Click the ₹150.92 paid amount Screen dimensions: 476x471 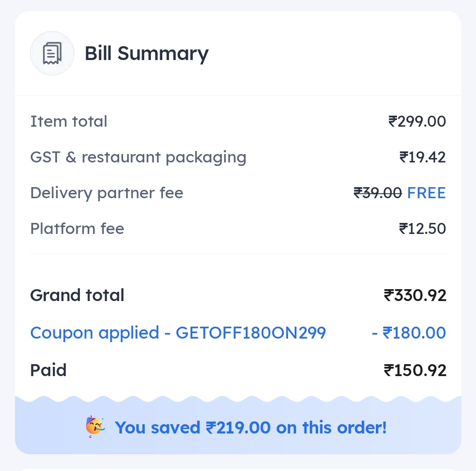pos(415,370)
